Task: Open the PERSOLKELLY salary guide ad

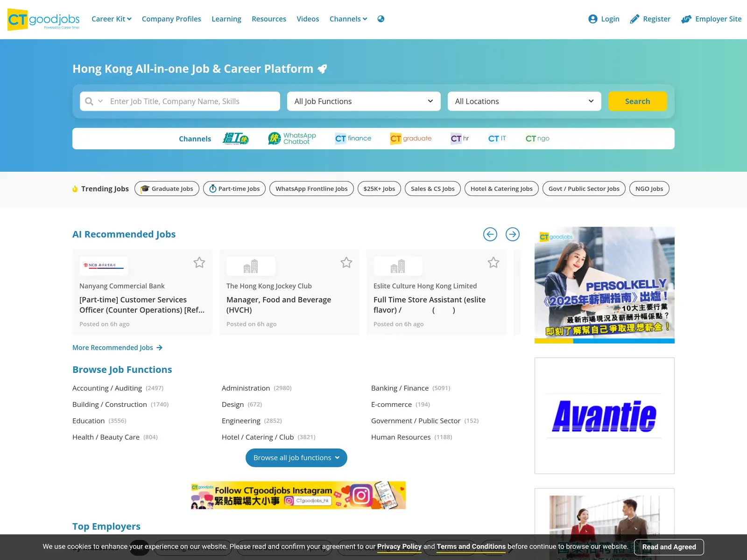Action: coord(605,285)
